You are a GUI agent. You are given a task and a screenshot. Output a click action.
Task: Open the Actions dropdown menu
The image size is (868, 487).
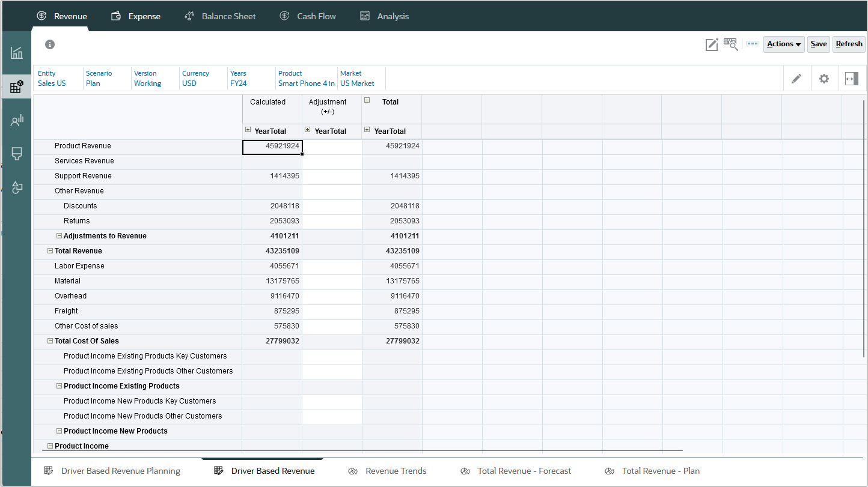click(x=783, y=44)
